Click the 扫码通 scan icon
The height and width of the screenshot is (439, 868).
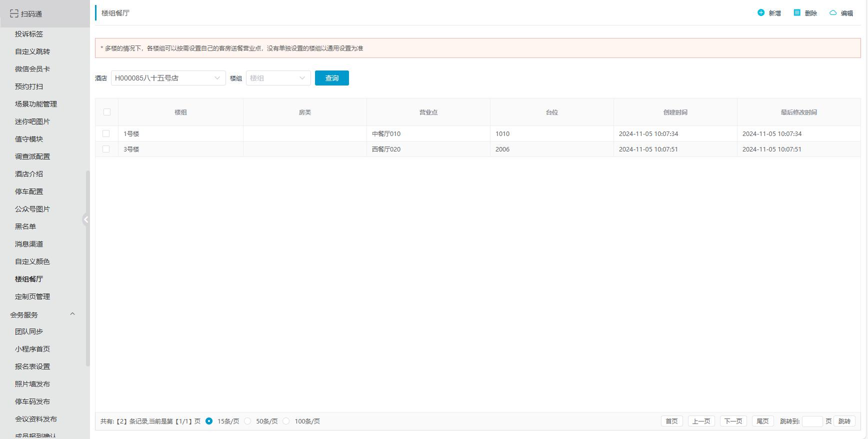pyautogui.click(x=14, y=13)
